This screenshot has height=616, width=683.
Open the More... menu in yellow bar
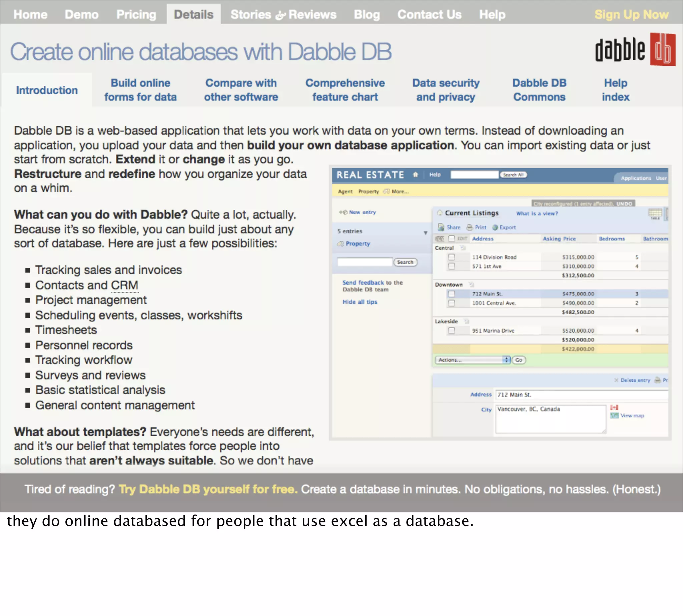point(400,192)
